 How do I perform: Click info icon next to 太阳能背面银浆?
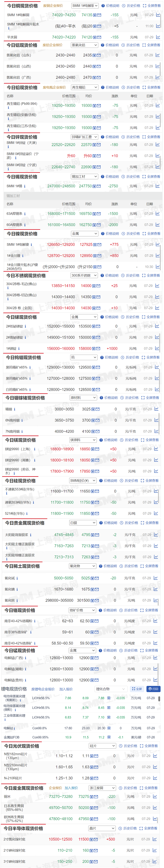point(31,535)
